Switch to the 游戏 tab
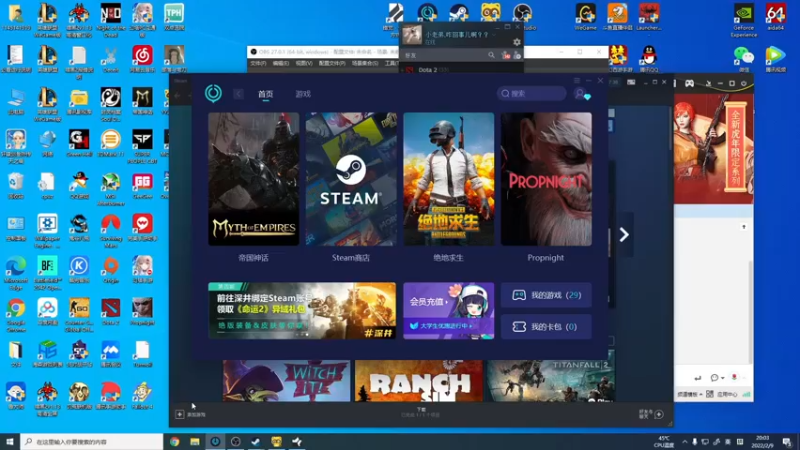The width and height of the screenshot is (800, 450). tap(303, 94)
